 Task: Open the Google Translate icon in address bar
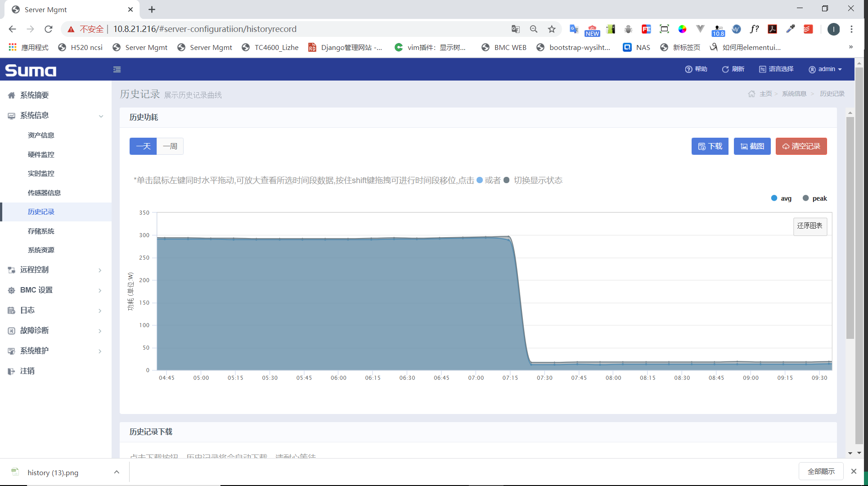(x=516, y=29)
